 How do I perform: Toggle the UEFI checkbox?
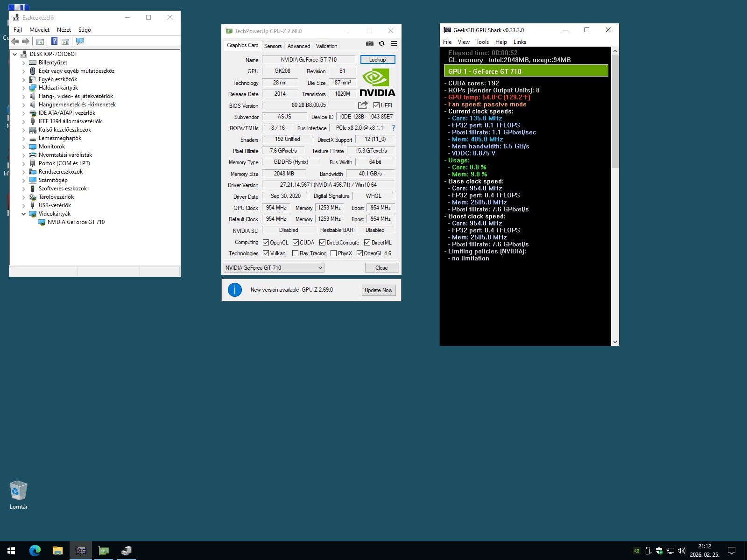click(376, 105)
